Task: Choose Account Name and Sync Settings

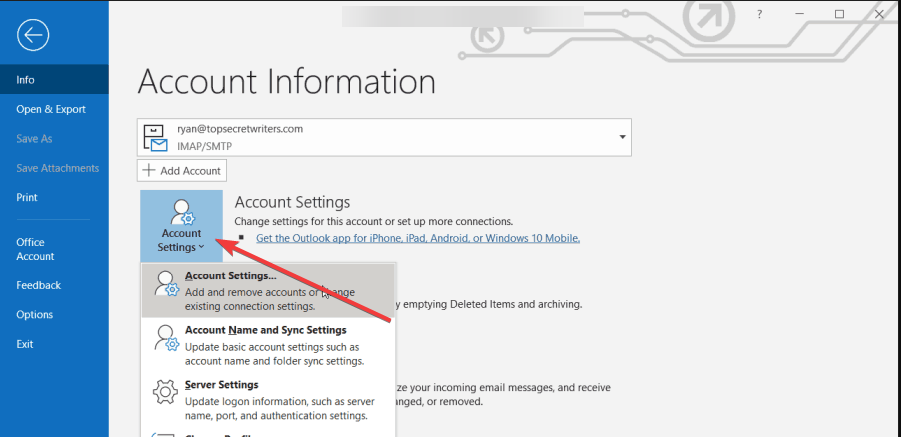Action: (268, 345)
